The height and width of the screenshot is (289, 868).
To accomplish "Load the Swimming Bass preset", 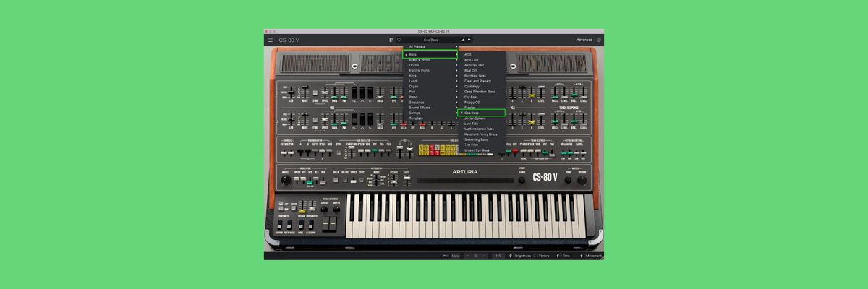I will pyautogui.click(x=481, y=139).
